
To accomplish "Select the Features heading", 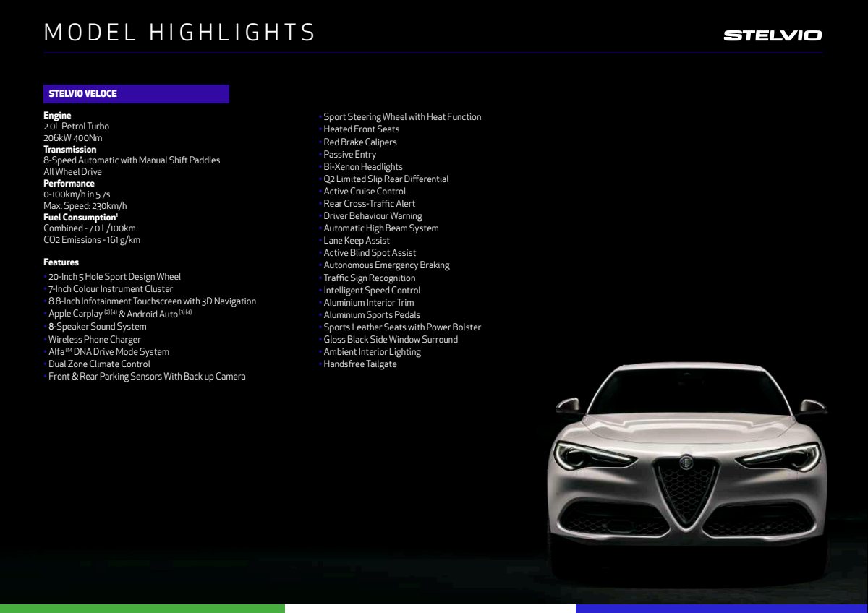I will (x=61, y=262).
